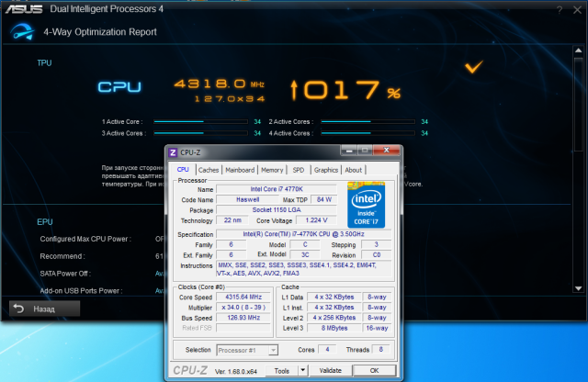Click the ASUS report scrollbar down arrow
Viewport: 588px width, 382px height.
point(578,288)
